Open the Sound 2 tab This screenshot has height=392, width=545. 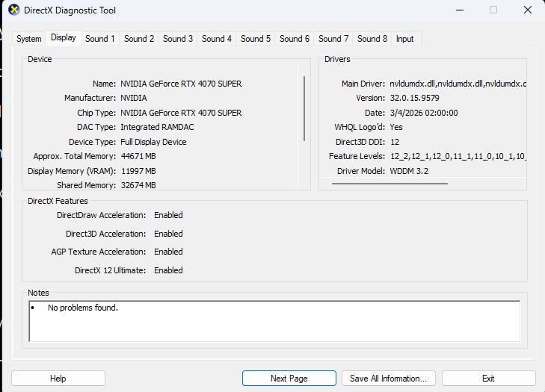139,39
